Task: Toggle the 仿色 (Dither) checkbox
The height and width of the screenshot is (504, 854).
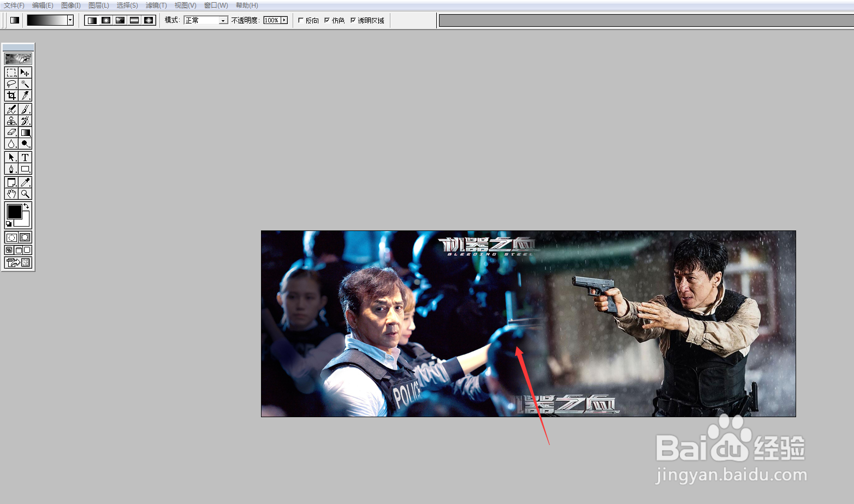Action: 327,20
